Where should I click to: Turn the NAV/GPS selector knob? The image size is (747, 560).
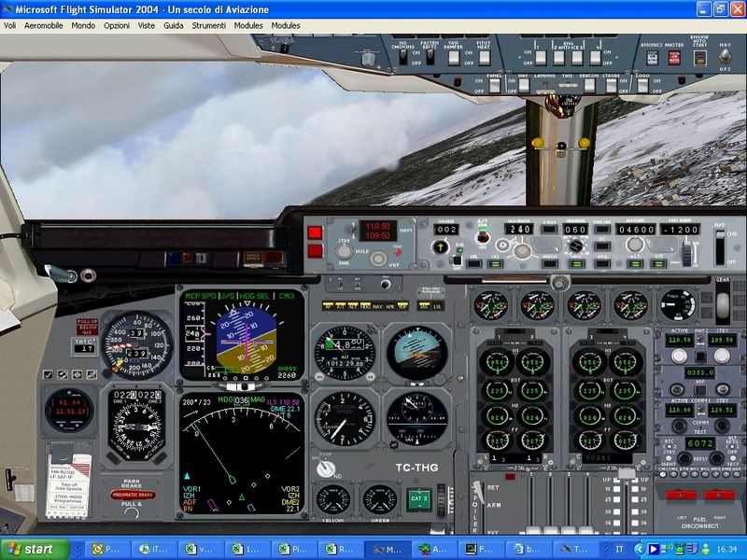pyautogui.click(x=725, y=57)
